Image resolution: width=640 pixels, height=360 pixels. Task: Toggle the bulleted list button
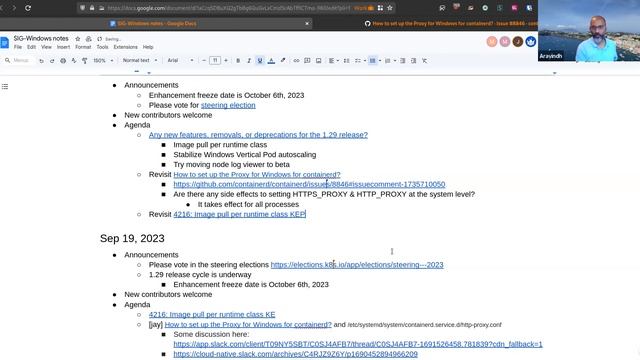(372, 60)
